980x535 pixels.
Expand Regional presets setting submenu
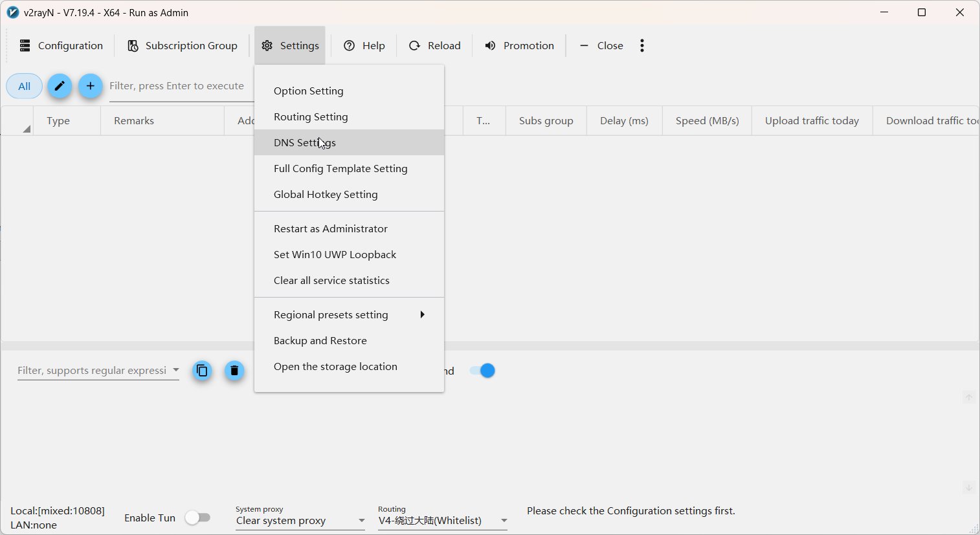[x=349, y=314]
